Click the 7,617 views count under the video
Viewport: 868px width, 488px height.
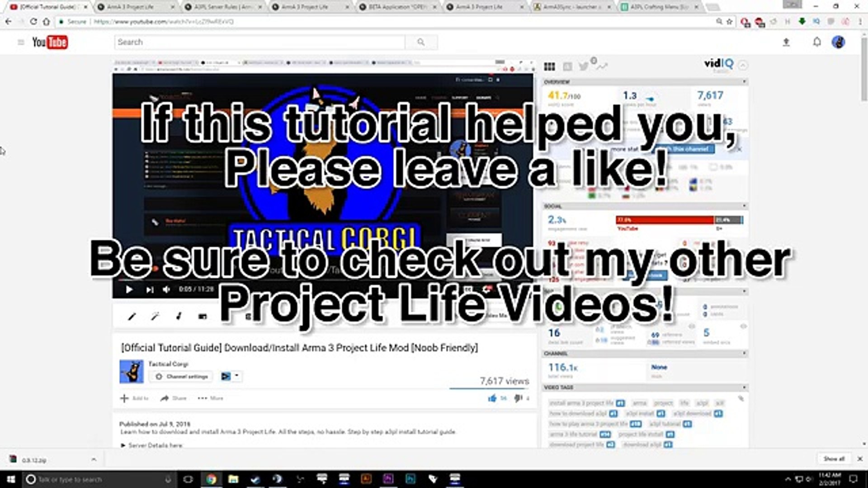click(504, 381)
